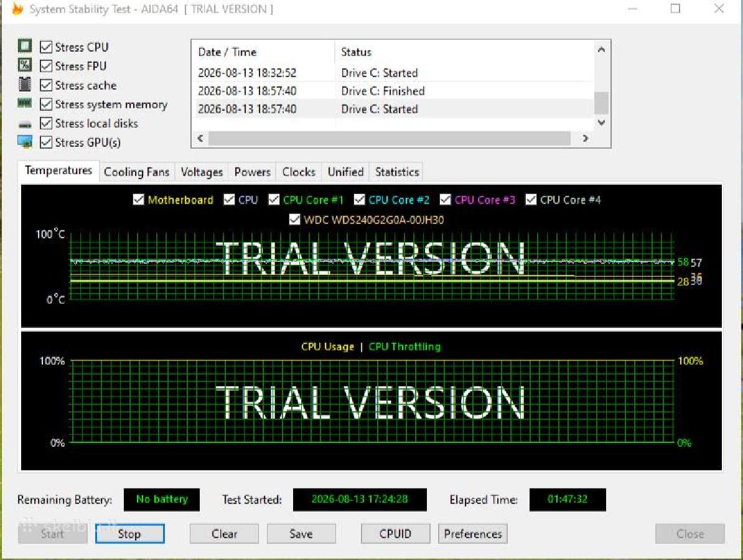Open the CPUID panel button
This screenshot has width=743, height=560.
(395, 534)
